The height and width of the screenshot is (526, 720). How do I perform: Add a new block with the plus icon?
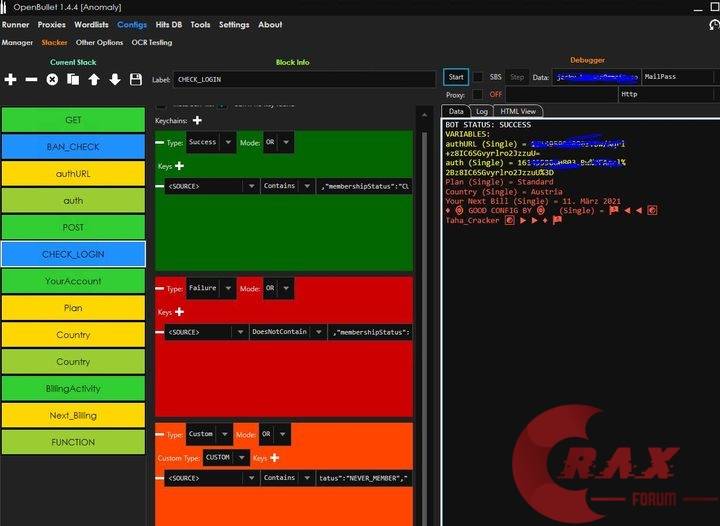pyautogui.click(x=10, y=79)
